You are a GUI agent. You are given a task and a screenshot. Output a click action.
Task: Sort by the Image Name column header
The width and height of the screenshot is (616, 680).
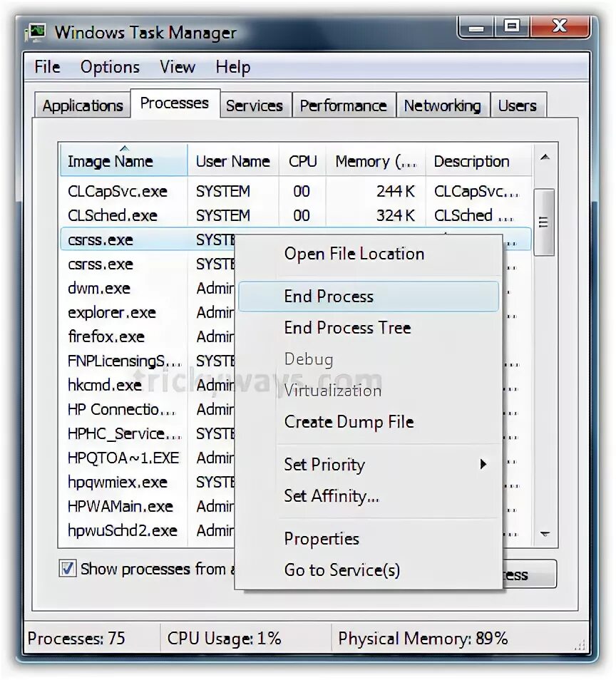point(123,160)
